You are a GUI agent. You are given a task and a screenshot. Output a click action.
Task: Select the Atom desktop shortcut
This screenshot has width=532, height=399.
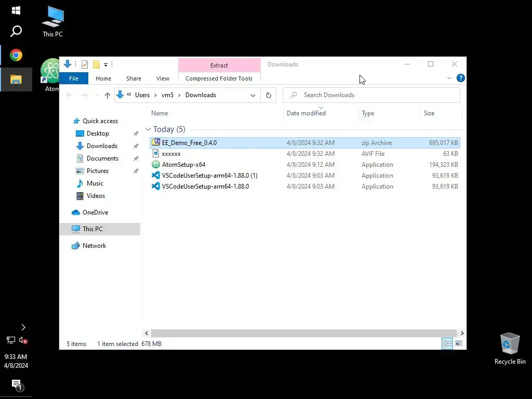point(50,75)
